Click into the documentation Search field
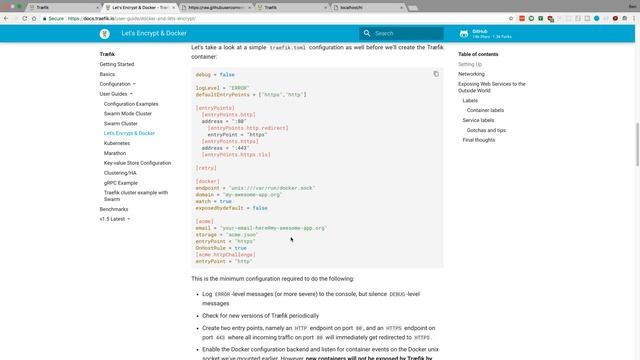 [401, 33]
